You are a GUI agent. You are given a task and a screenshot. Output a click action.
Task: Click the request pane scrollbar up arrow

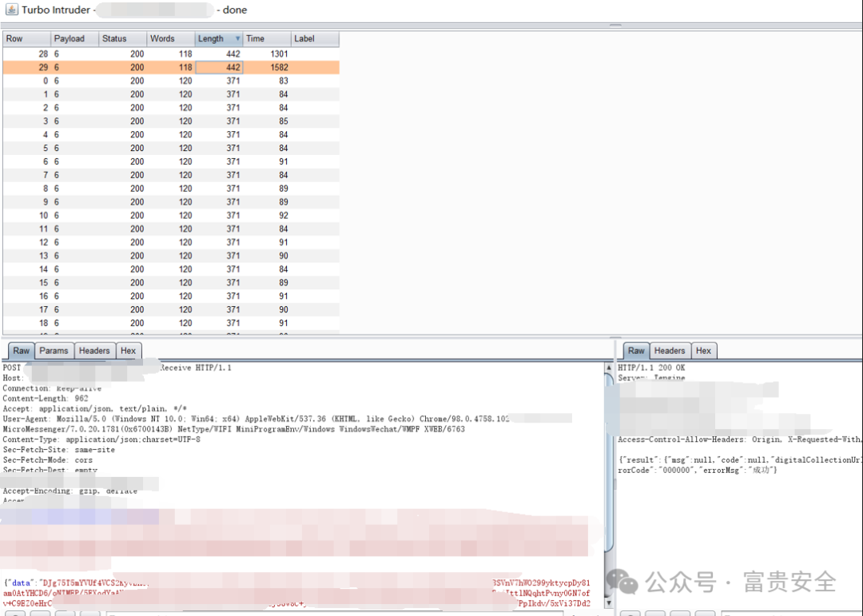coord(609,368)
